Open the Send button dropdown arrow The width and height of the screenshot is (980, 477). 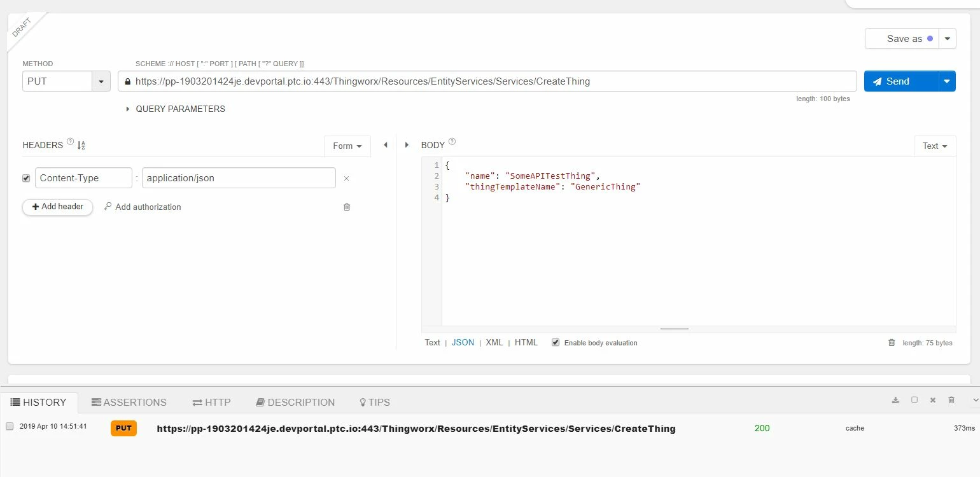[x=947, y=81]
